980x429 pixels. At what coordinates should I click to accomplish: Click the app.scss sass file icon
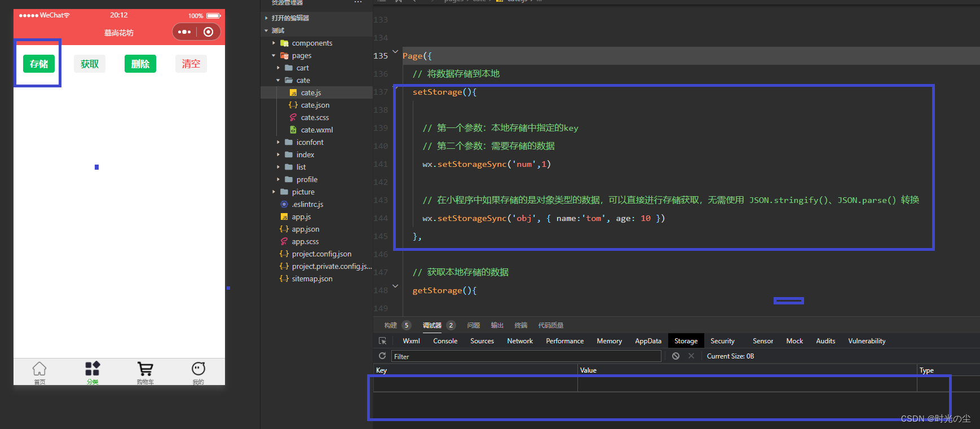click(x=284, y=241)
